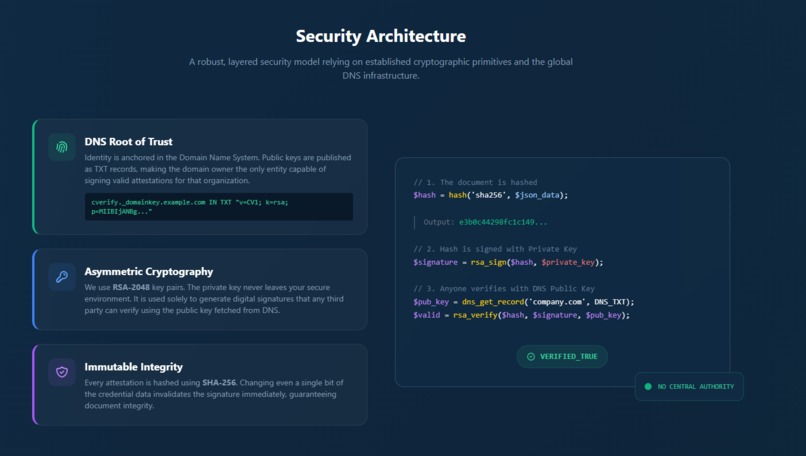Click the shield icon beside Immutable Integrity
The height and width of the screenshot is (456, 806).
click(62, 372)
